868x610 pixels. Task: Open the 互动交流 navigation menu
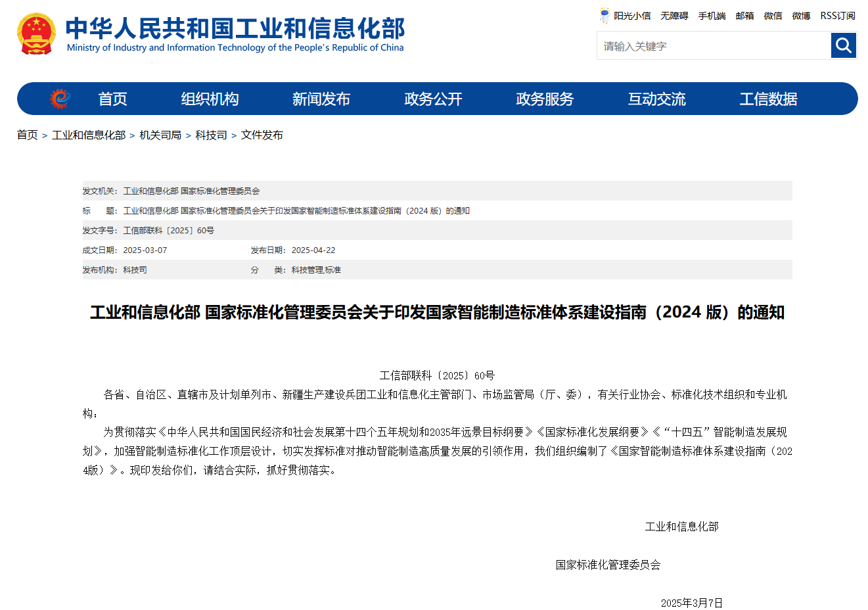click(x=657, y=99)
